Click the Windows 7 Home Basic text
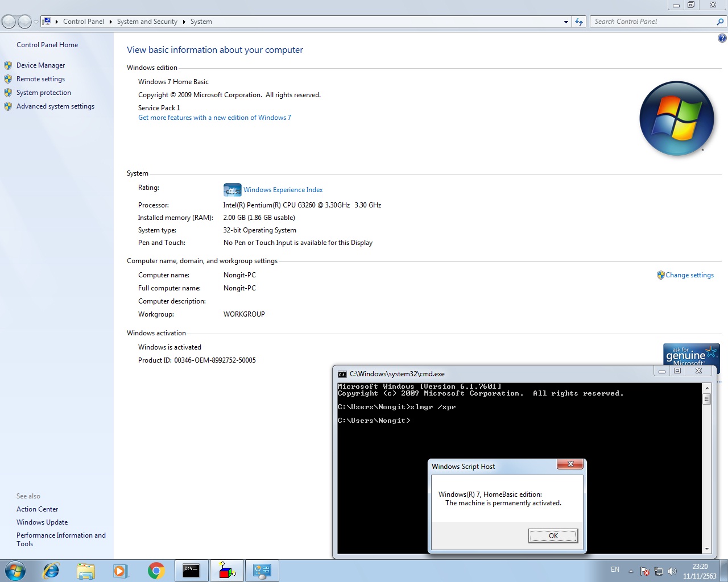Image resolution: width=728 pixels, height=582 pixels. click(173, 82)
